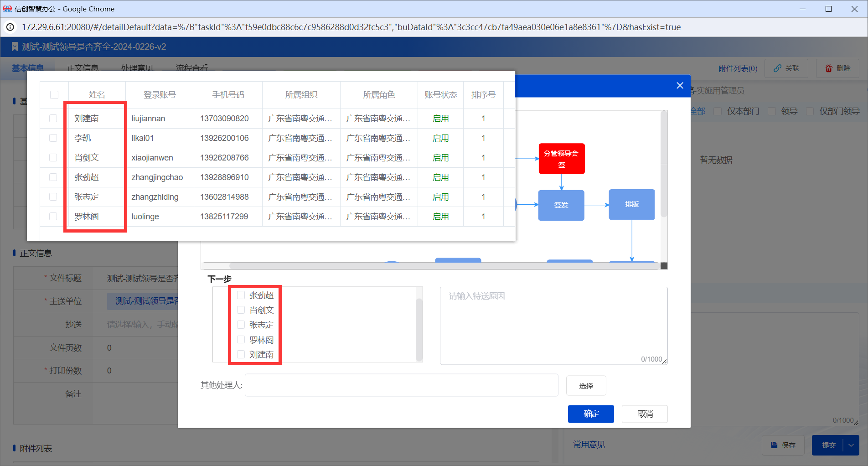Check the row checkbox for 李凯
The image size is (868, 466).
click(x=53, y=138)
